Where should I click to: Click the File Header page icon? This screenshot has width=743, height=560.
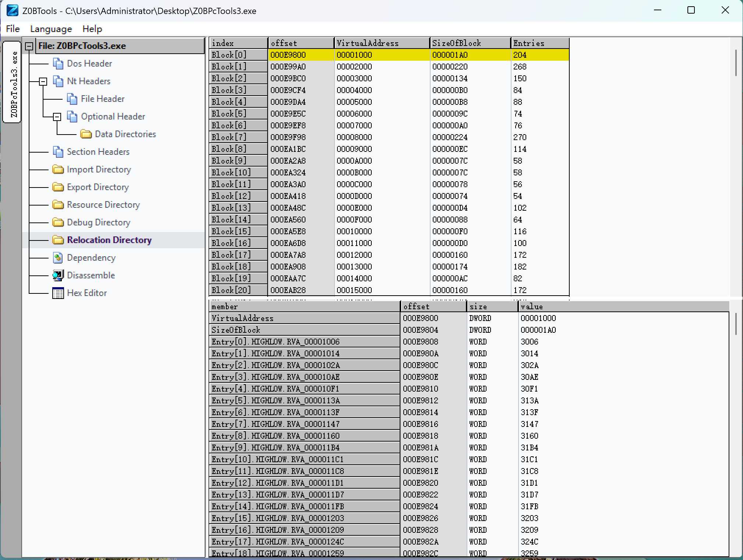72,99
